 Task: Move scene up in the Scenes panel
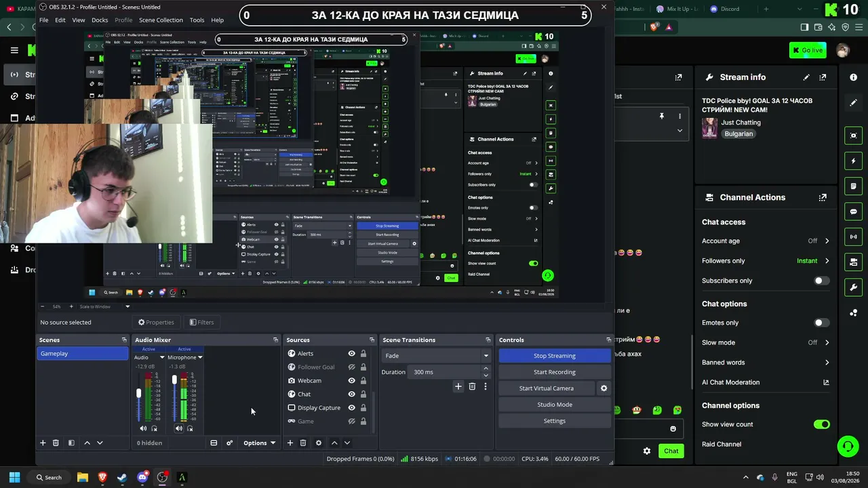(x=87, y=443)
